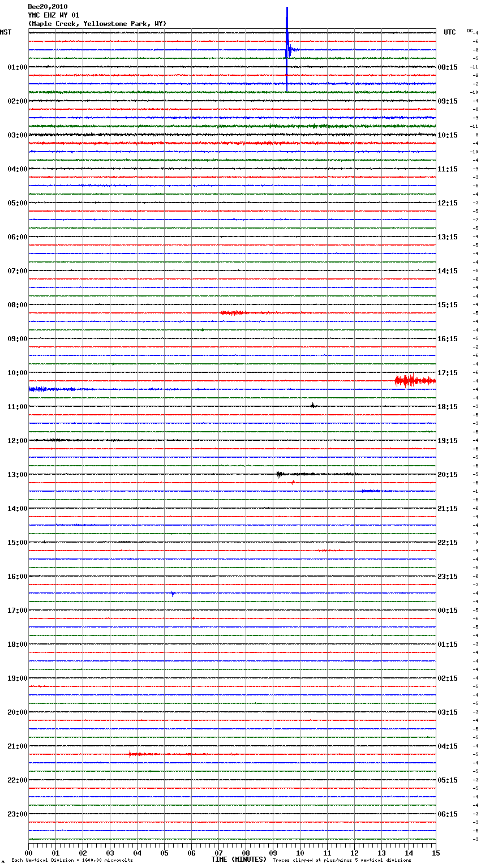Select the 19:00 MST time label
The width and height of the screenshot is (481, 868).
point(18,678)
